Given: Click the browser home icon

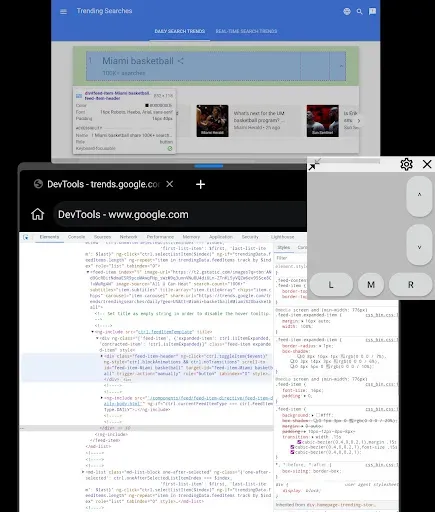Looking at the screenshot, I should (38, 214).
